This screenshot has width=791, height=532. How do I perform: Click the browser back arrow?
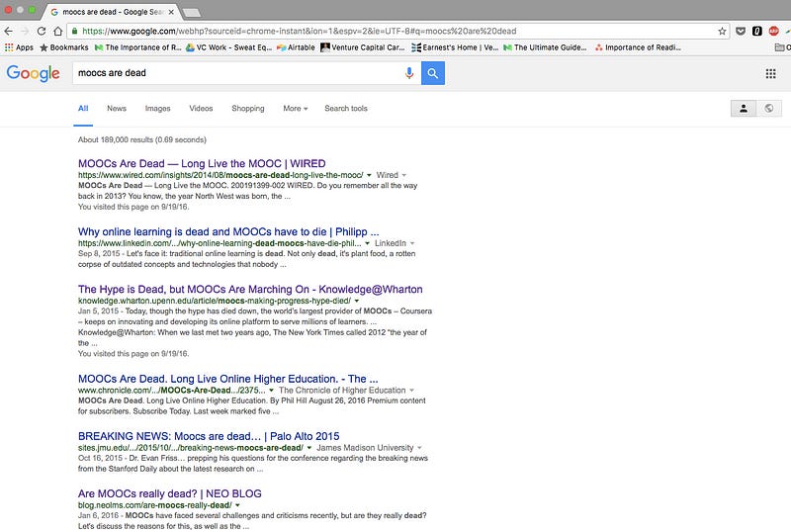coord(8,32)
